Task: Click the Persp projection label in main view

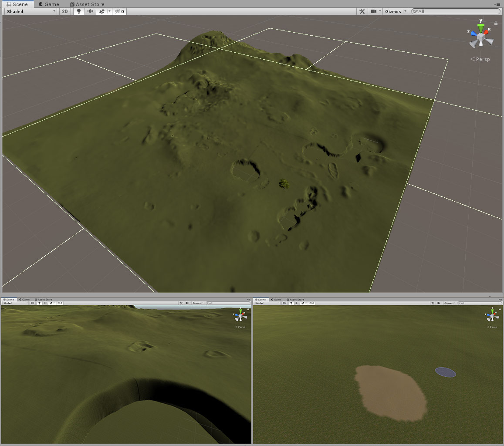Action: 482,59
